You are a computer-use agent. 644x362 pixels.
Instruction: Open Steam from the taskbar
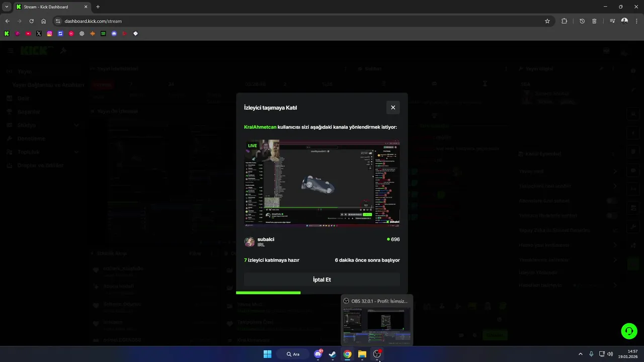pos(333,354)
